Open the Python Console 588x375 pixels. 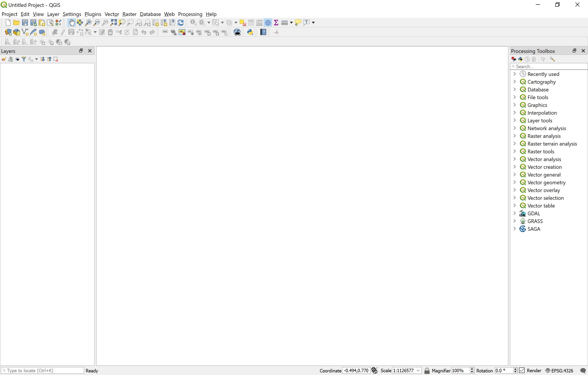tap(250, 32)
